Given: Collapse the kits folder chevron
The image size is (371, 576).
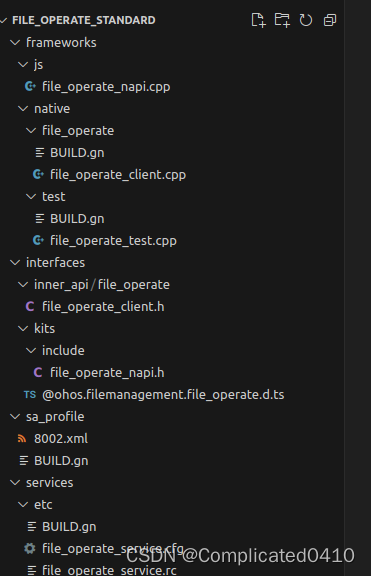Looking at the screenshot, I should point(23,329).
